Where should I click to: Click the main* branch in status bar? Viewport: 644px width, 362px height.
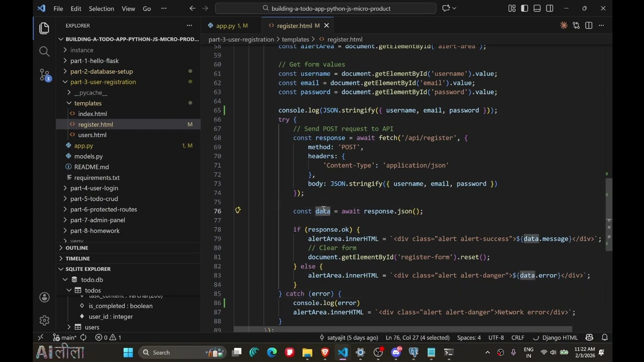(x=64, y=338)
